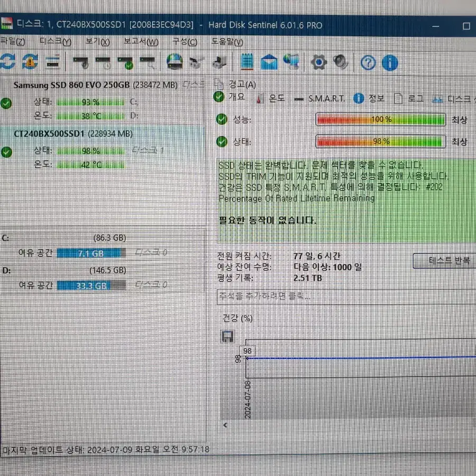This screenshot has height=476, width=476.
Task: Click the 38 °C temperature bar
Action: click(90, 116)
